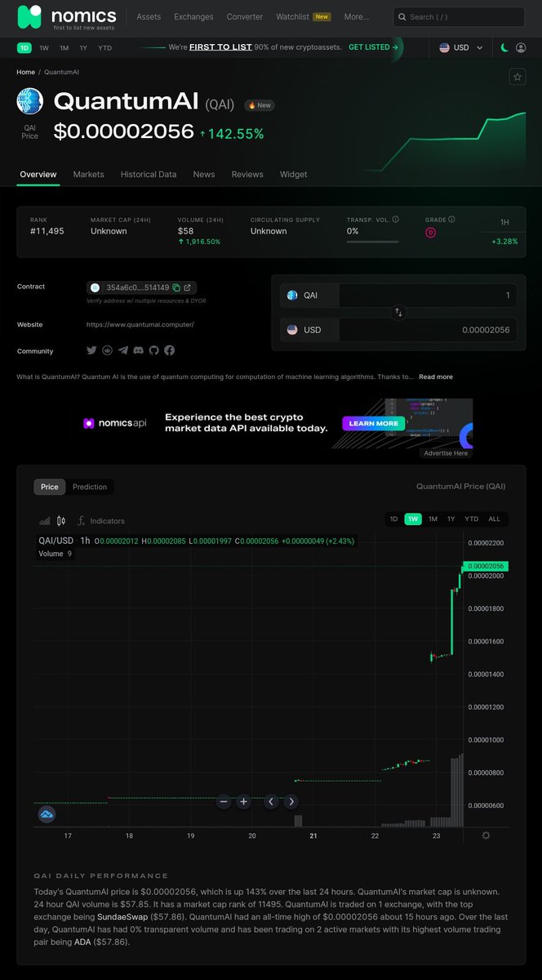542x980 pixels.
Task: Pan chart left arrow
Action: [271, 802]
